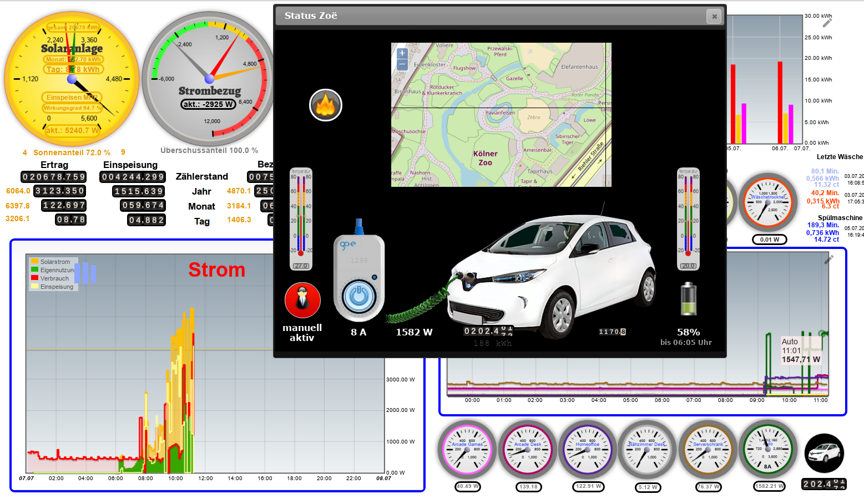Zoom in on the Kölner Zoo map
The width and height of the screenshot is (864, 504).
[x=402, y=54]
